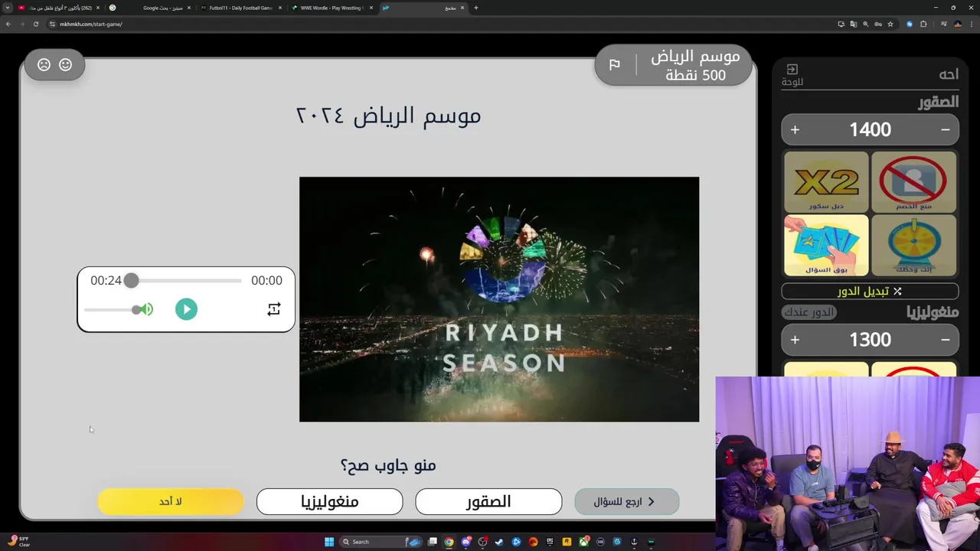Click the منو جاوب صح؟ prompt text
Image resolution: width=980 pixels, height=551 pixels.
click(x=388, y=465)
